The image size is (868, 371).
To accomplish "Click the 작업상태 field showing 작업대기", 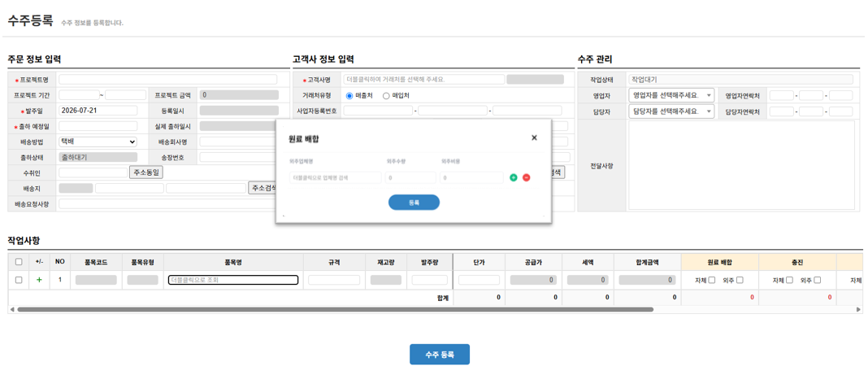I will point(742,79).
